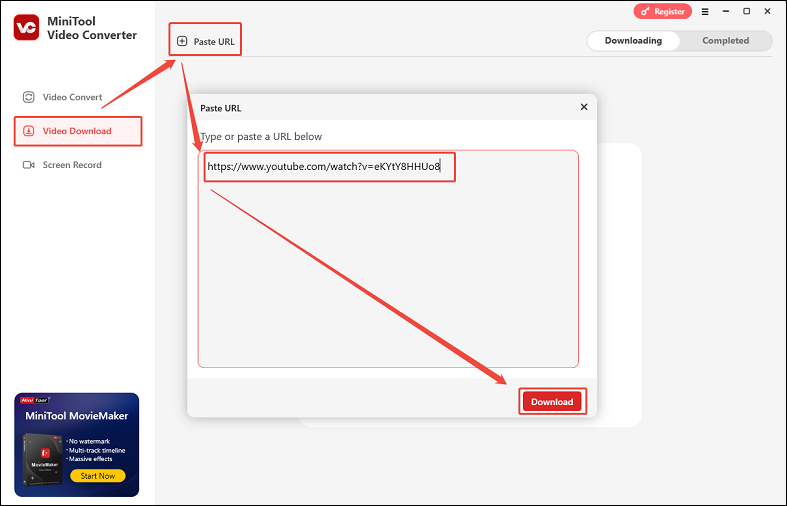The width and height of the screenshot is (787, 506).
Task: Switch to the Downloading tab
Action: pos(633,41)
